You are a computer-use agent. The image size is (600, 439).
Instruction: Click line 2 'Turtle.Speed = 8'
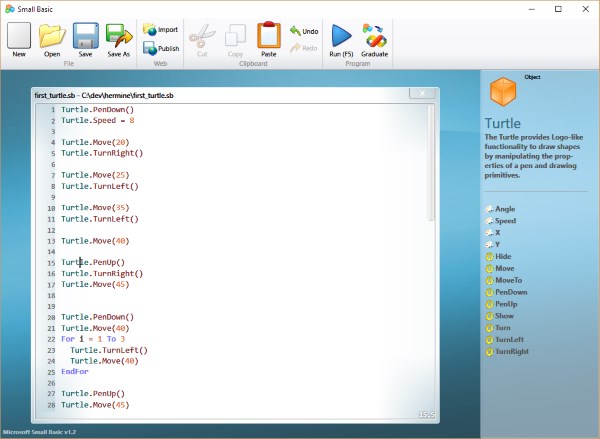(x=98, y=120)
